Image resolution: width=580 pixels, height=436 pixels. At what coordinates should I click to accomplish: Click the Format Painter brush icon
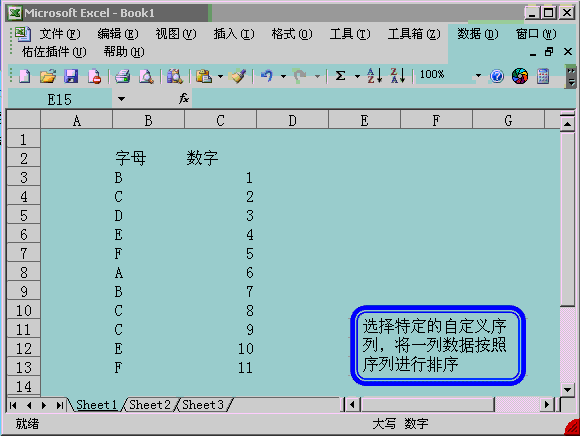237,76
